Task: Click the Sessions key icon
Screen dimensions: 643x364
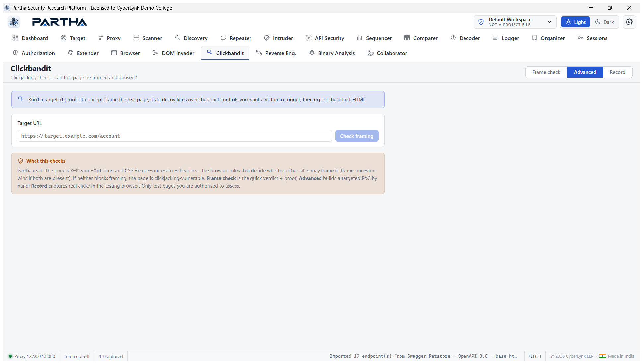Action: (580, 38)
